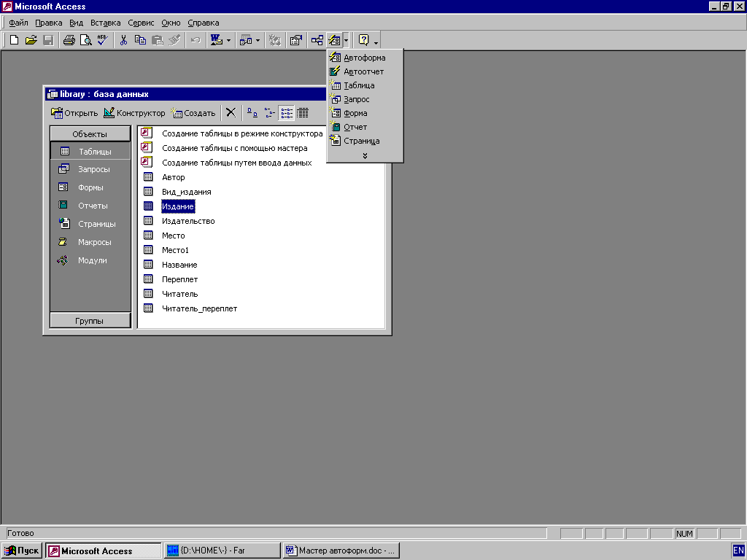Click the Copy toolbar icon
This screenshot has width=747, height=560.
[x=140, y=41]
